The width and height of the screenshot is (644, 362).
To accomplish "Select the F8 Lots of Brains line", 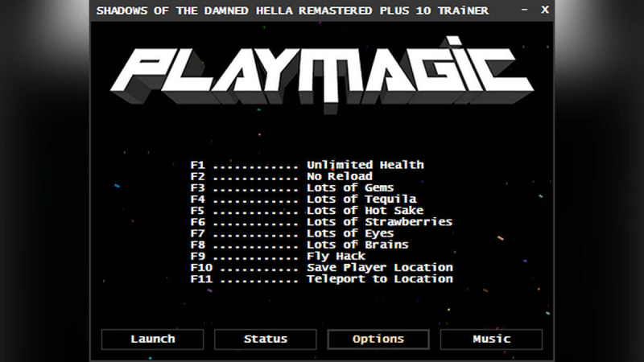I will click(299, 245).
